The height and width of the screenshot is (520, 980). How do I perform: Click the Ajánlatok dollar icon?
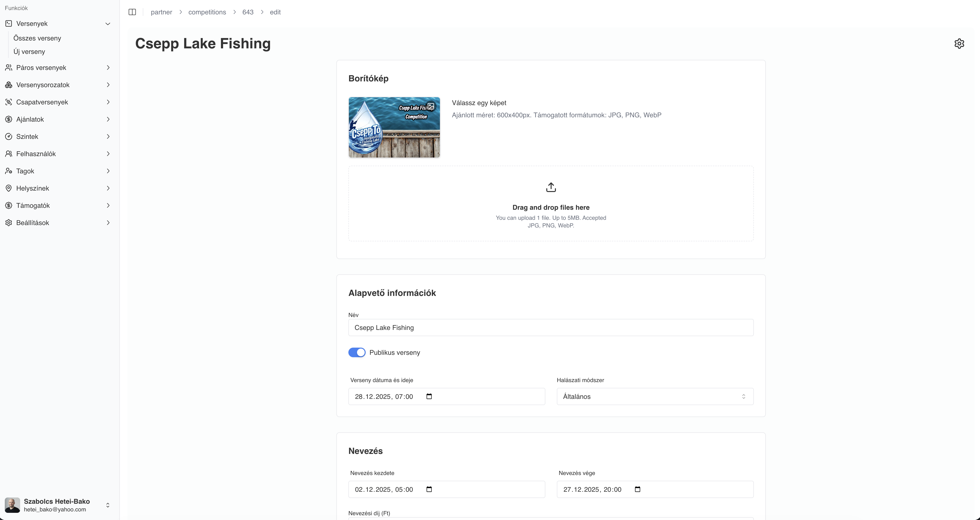tap(8, 119)
